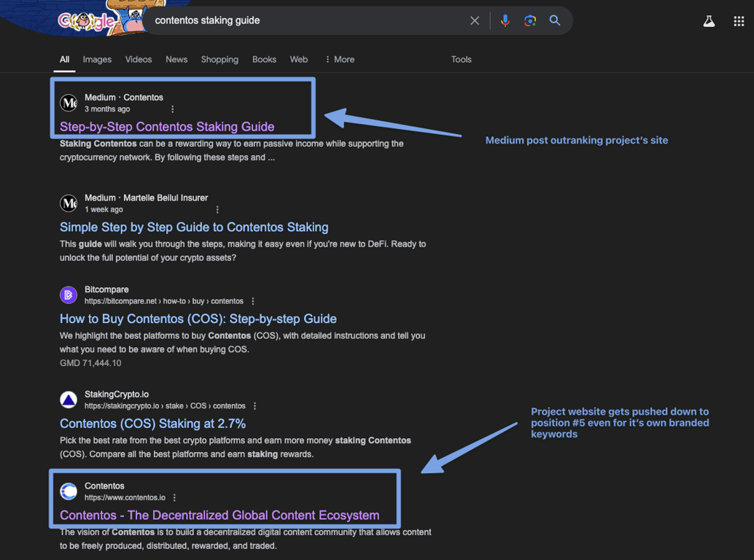This screenshot has height=560, width=754.
Task: Open the Tools options
Action: pos(461,60)
